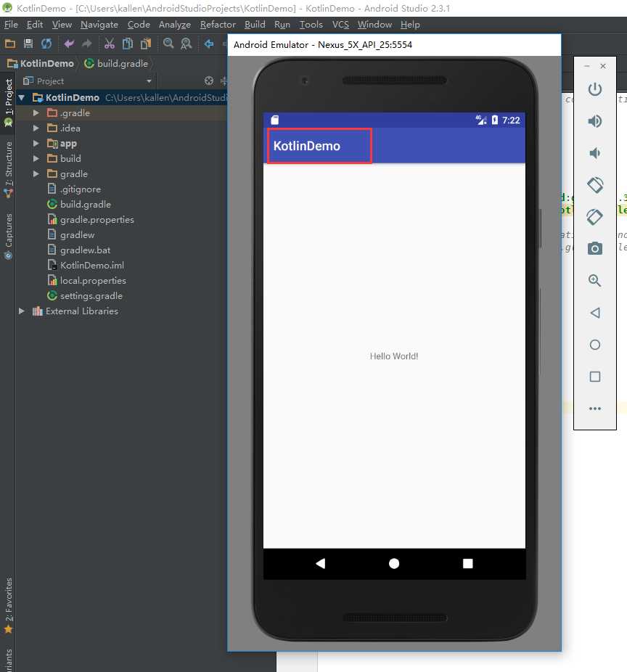Click Scroll from Source icon in Project panel

pos(209,81)
